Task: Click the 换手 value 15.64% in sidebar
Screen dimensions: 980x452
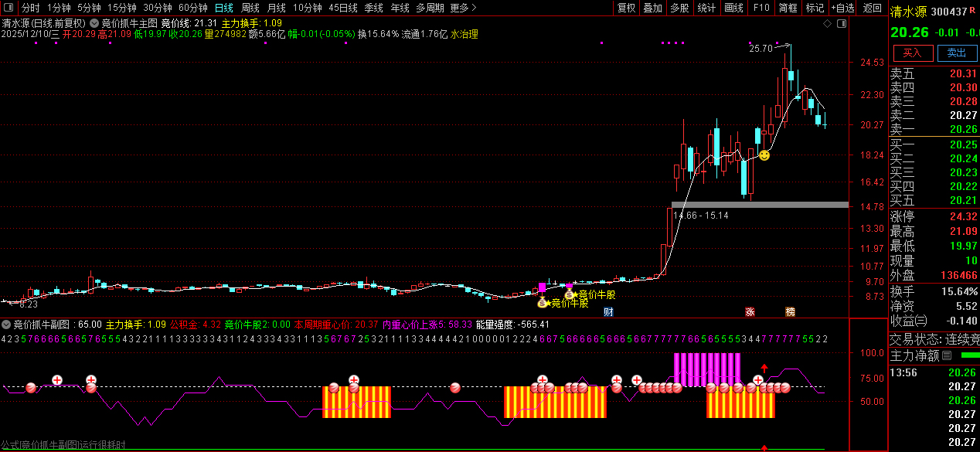Action: 959,291
